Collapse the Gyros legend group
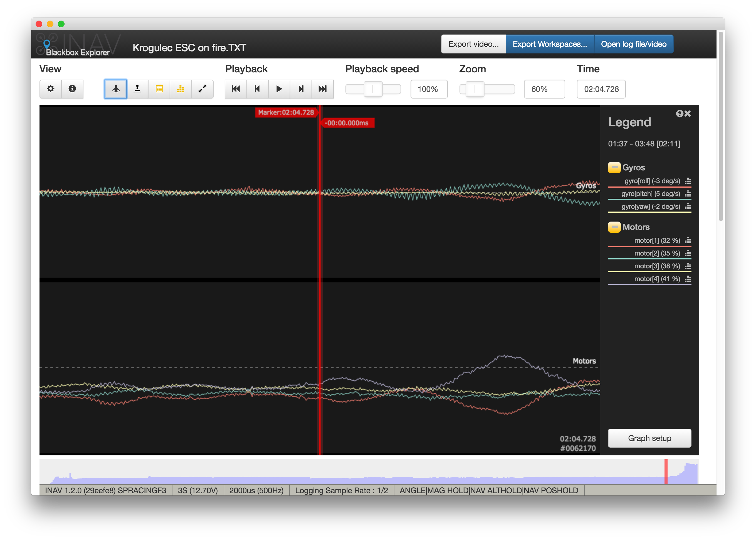The image size is (756, 540). pyautogui.click(x=614, y=168)
